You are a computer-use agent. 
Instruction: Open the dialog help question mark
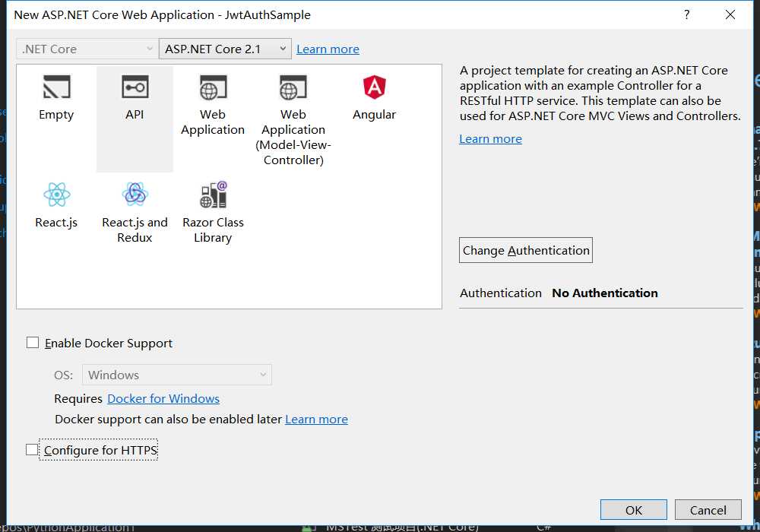pyautogui.click(x=687, y=14)
